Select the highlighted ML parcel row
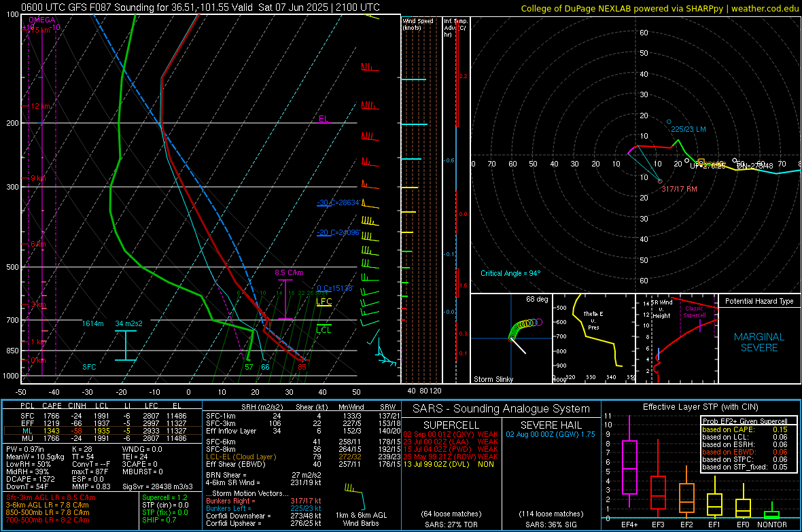Image resolution: width=802 pixels, height=532 pixels. pyautogui.click(x=103, y=431)
